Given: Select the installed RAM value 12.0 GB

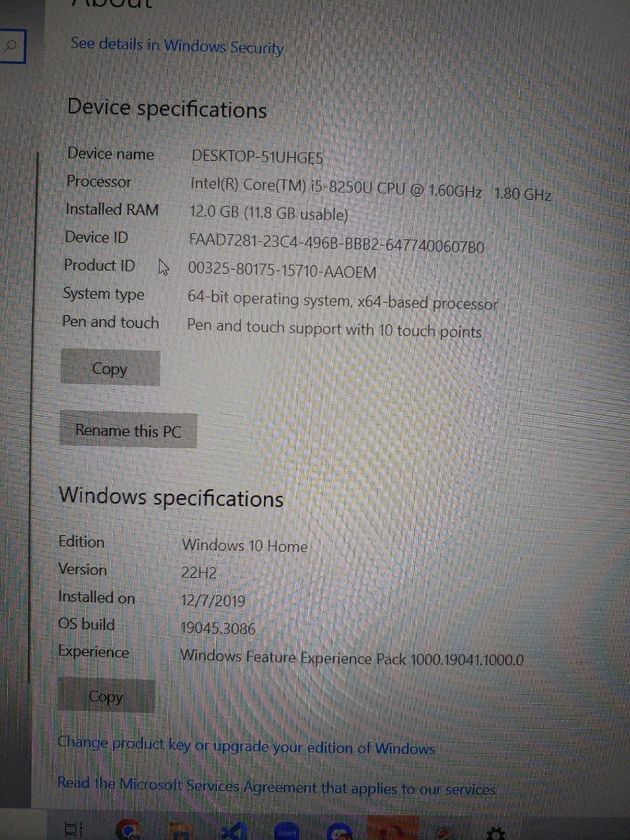Looking at the screenshot, I should click(269, 213).
